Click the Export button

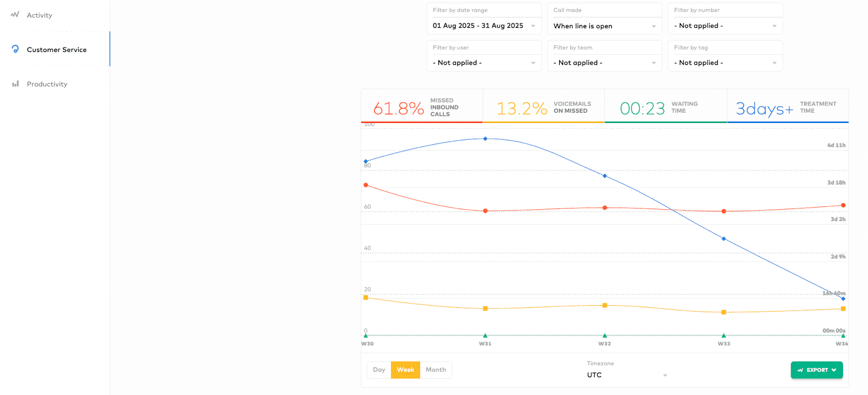(816, 370)
